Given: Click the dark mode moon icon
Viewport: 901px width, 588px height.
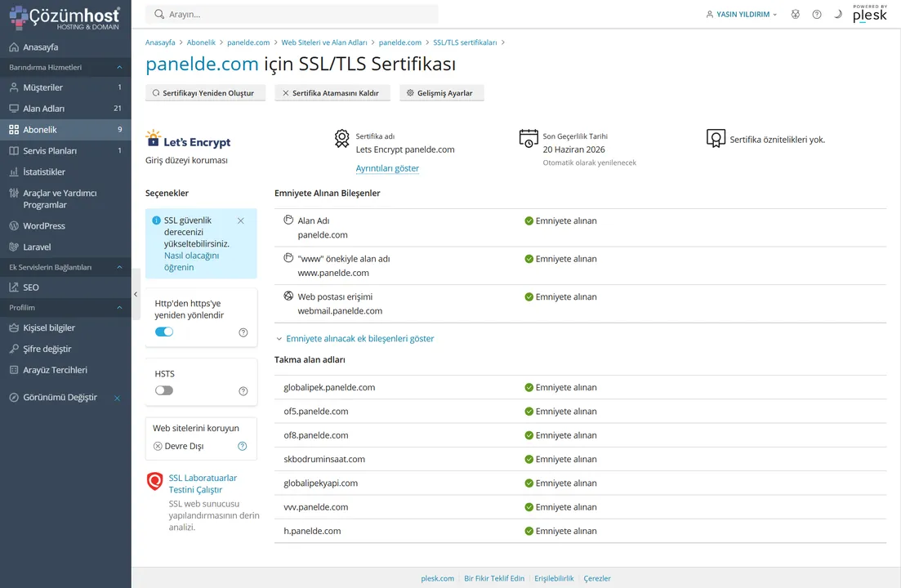Looking at the screenshot, I should tap(838, 15).
